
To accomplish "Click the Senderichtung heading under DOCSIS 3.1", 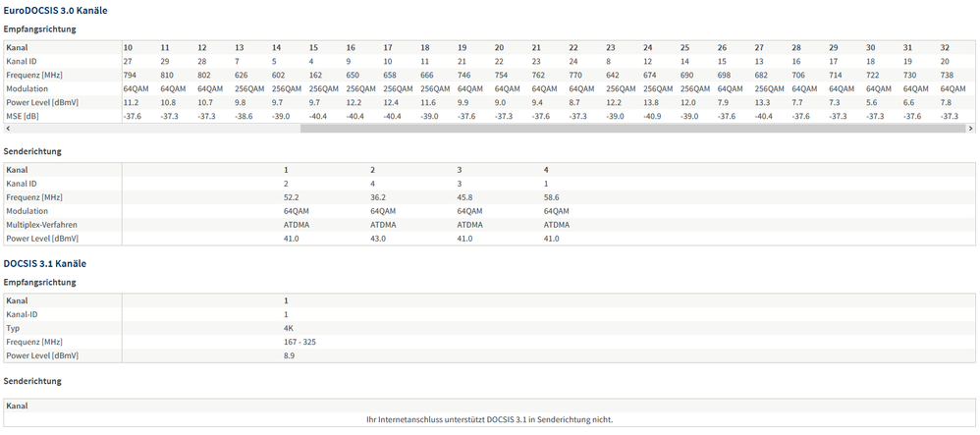I will coord(32,381).
